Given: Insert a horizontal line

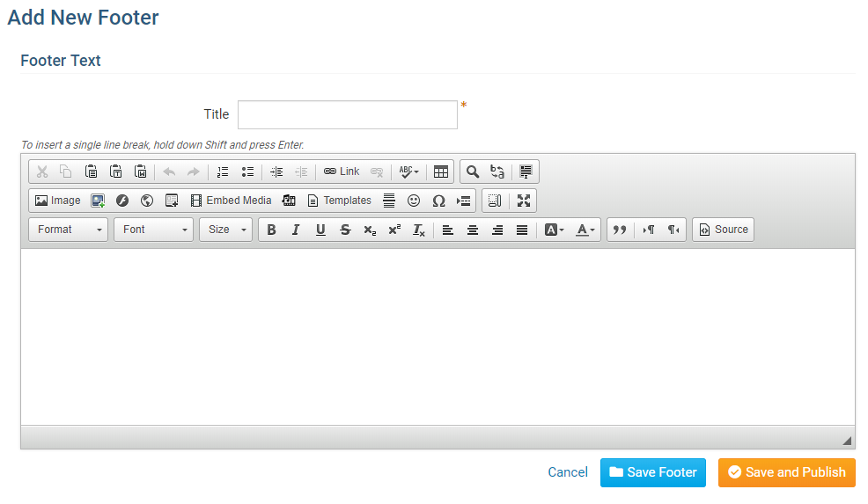Looking at the screenshot, I should coord(389,201).
